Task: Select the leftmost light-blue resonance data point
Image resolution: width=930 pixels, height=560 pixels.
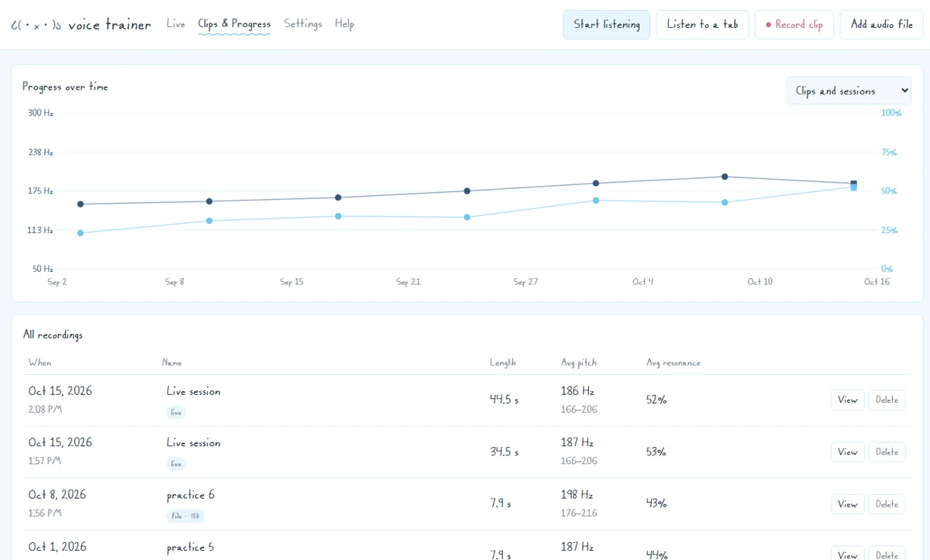Action: click(81, 232)
